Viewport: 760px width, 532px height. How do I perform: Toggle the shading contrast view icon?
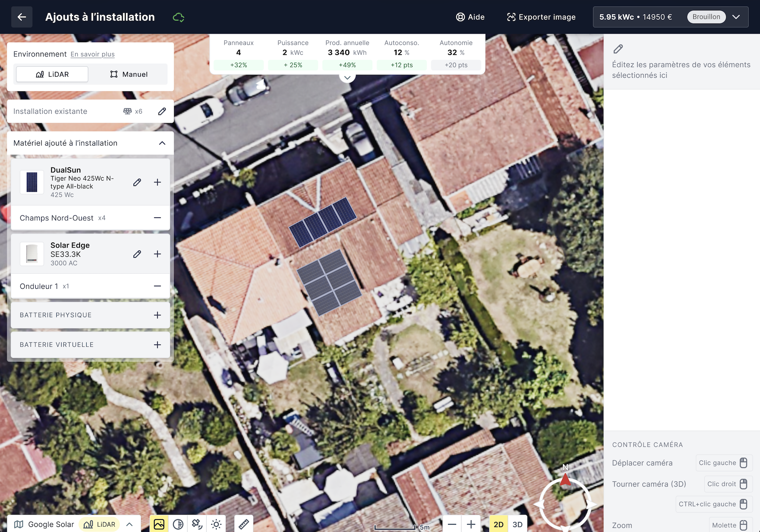[178, 524]
